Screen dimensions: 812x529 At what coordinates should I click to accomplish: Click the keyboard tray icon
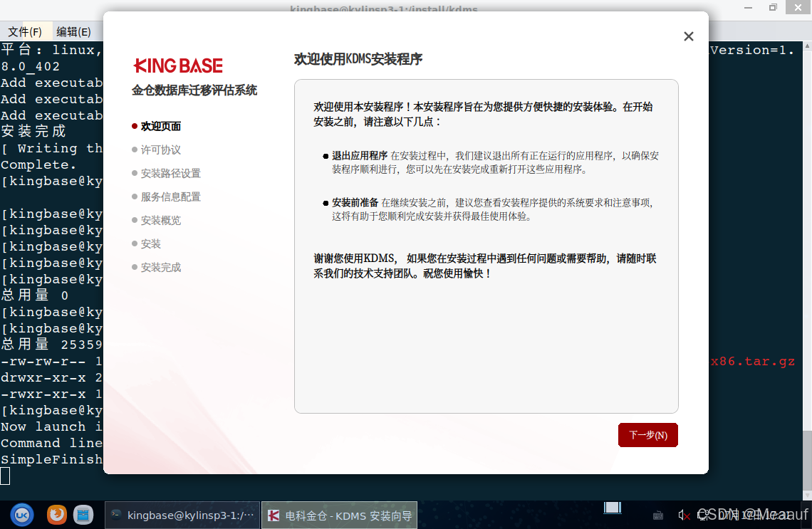[658, 515]
